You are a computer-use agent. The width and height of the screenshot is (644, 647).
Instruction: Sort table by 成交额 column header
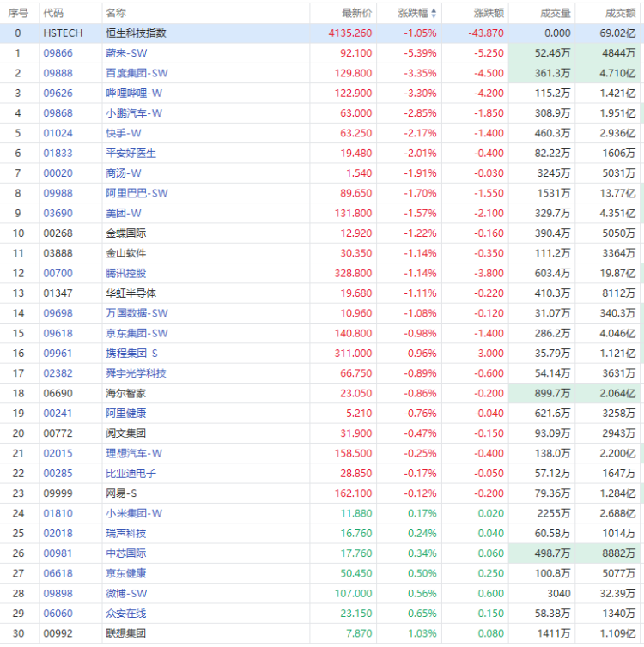pyautogui.click(x=621, y=13)
